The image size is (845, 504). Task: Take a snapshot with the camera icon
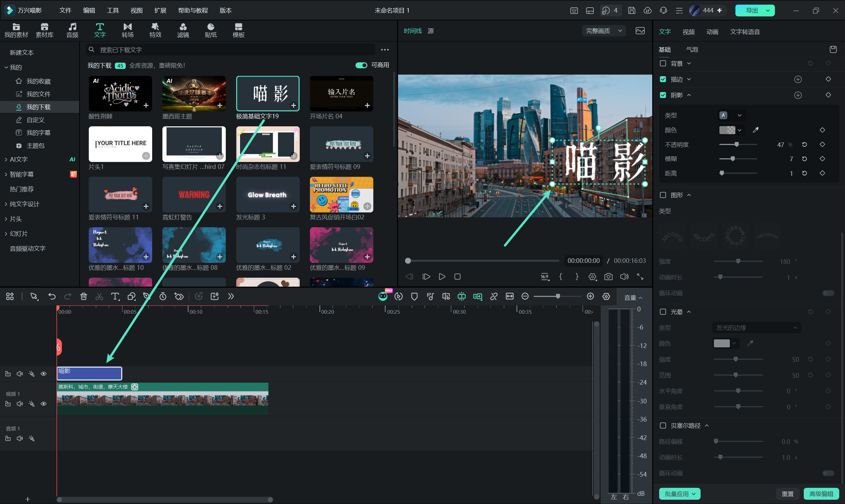click(608, 277)
